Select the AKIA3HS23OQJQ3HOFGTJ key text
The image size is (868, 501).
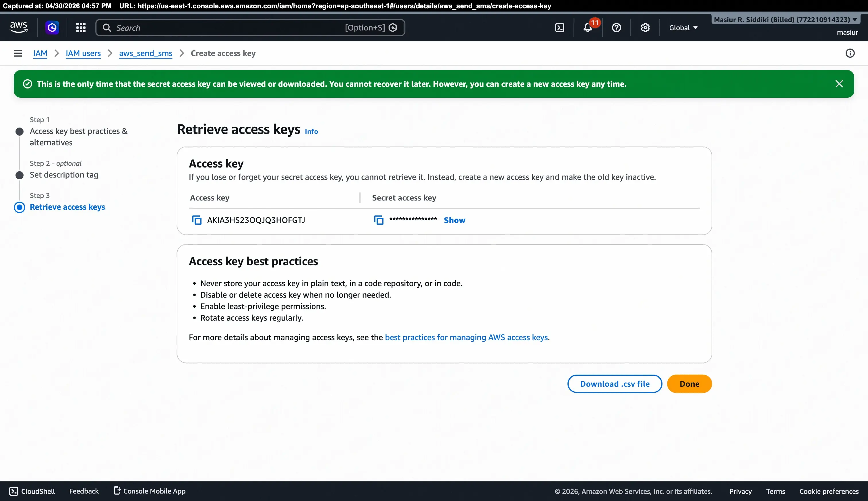point(256,220)
